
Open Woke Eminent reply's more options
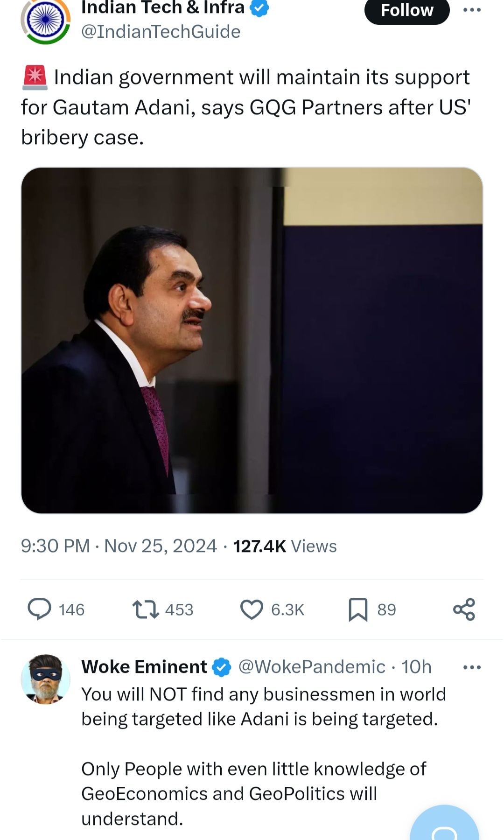(472, 667)
